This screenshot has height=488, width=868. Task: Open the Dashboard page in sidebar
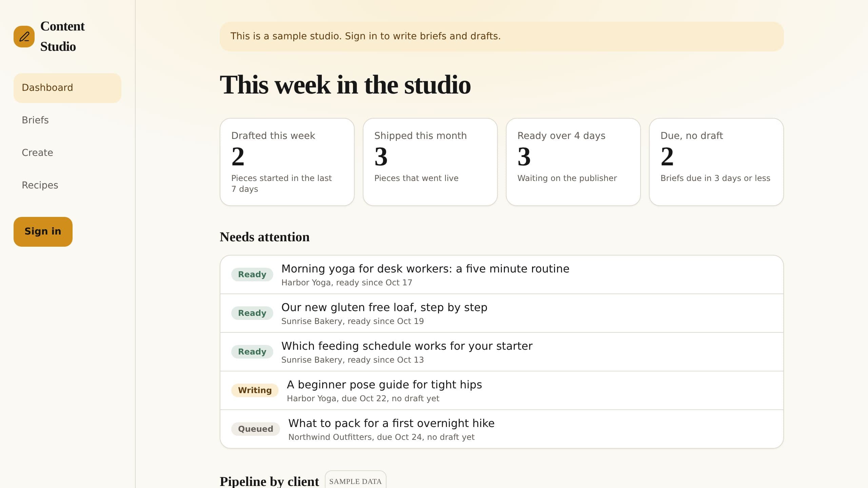pyautogui.click(x=67, y=88)
